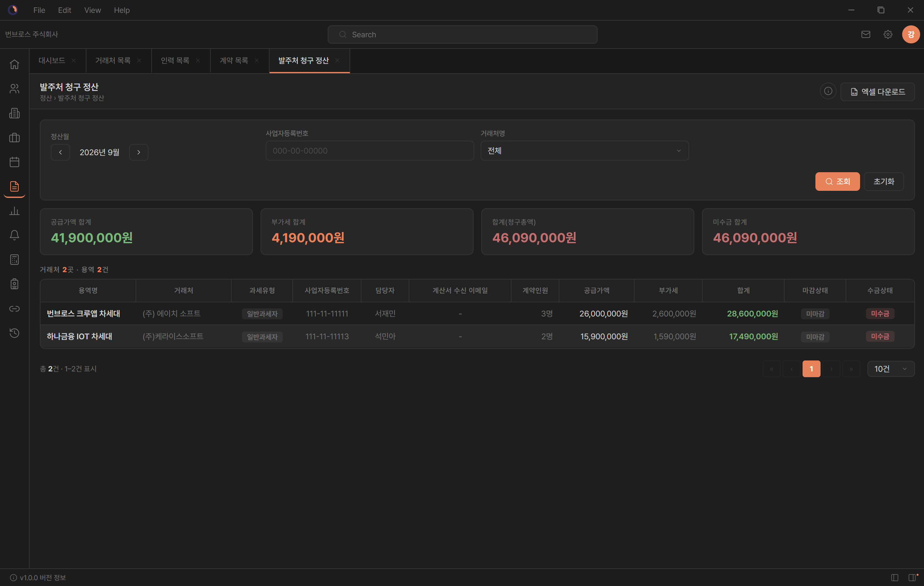Open the 거래처명 전체 dropdown

[584, 151]
